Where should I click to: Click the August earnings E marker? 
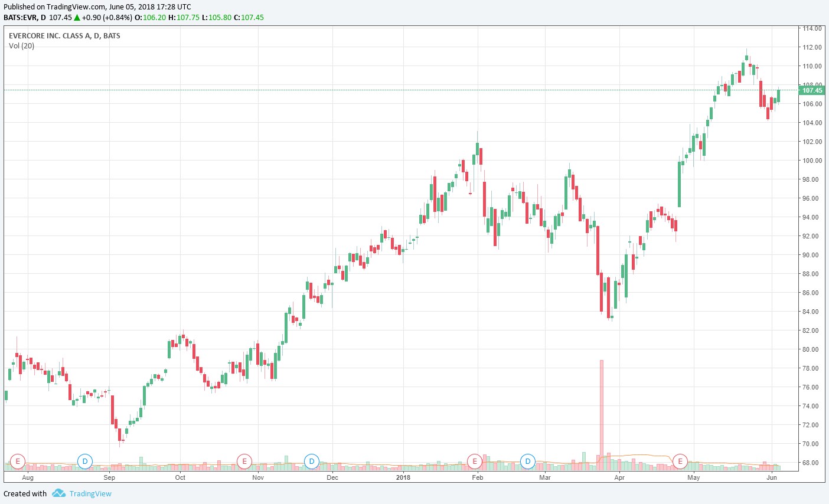click(x=18, y=461)
